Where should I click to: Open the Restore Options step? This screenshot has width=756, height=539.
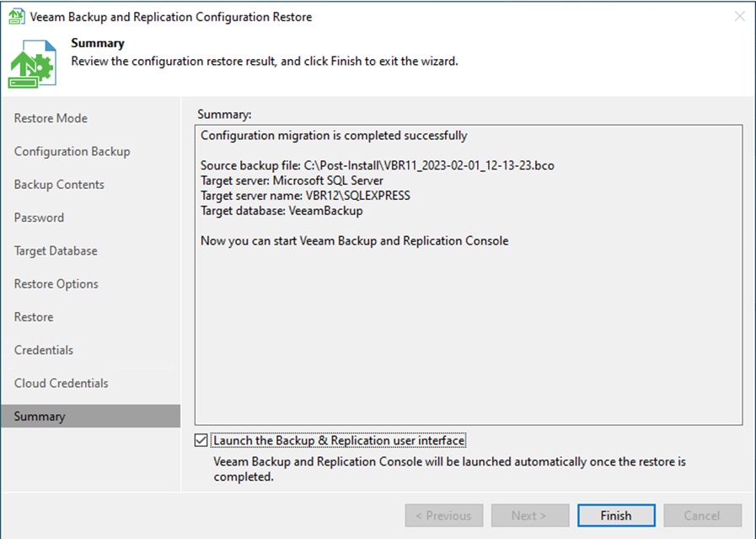click(x=56, y=283)
